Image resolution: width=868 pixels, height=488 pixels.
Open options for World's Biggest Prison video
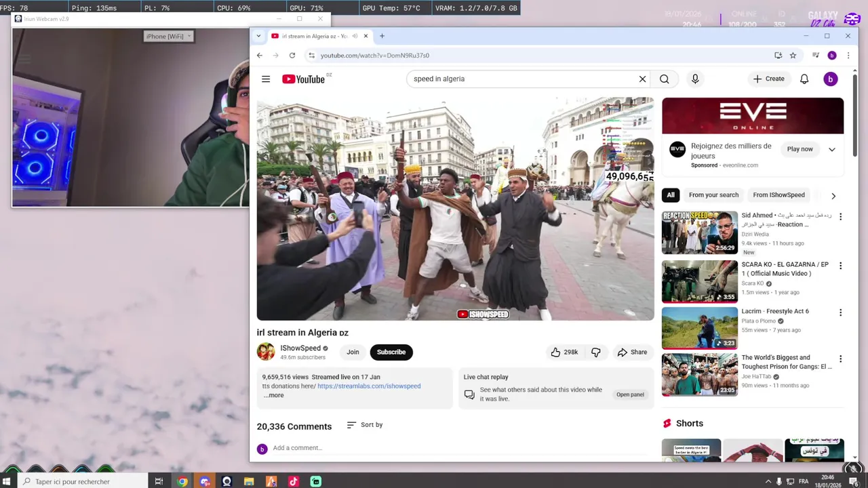click(x=840, y=359)
